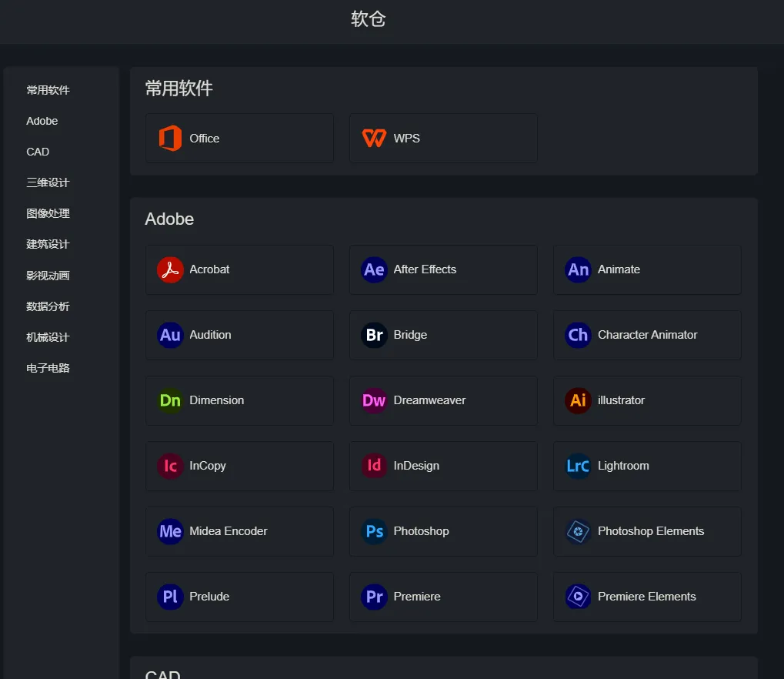
Task: Click the Acrobat red icon
Action: (x=170, y=269)
